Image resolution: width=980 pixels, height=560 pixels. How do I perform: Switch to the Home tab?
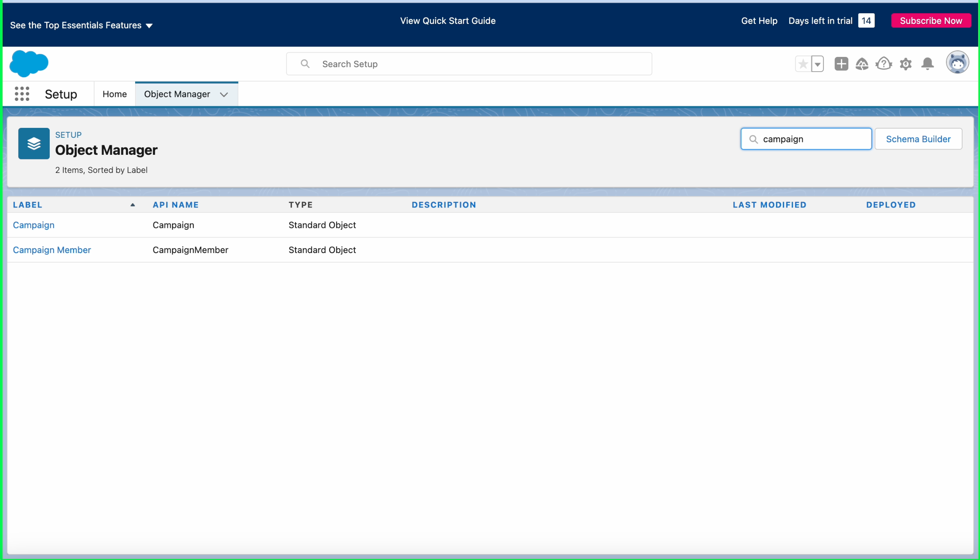click(x=115, y=94)
